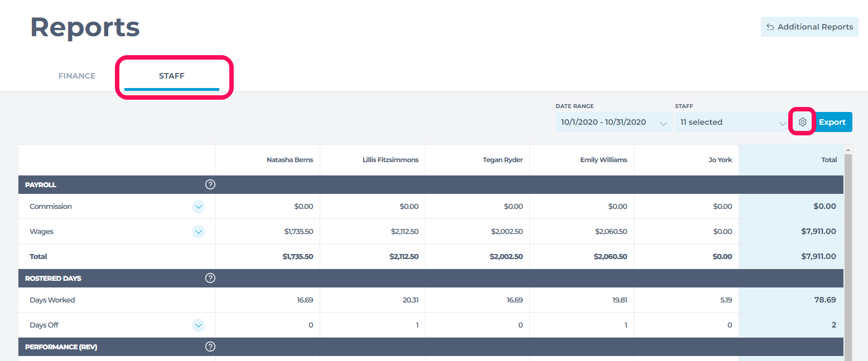868x361 pixels.
Task: Show help for the Performance (Rev) section
Action: click(x=210, y=347)
